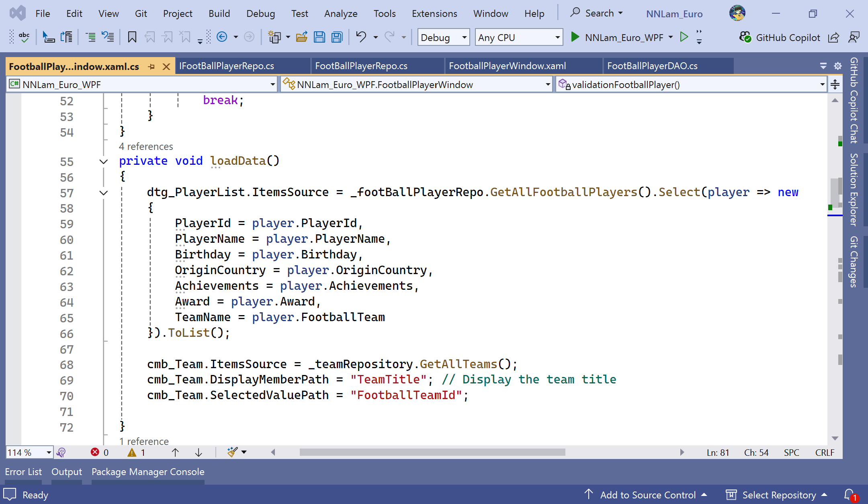Go to next issue down arrow
The width and height of the screenshot is (868, 504).
(199, 453)
